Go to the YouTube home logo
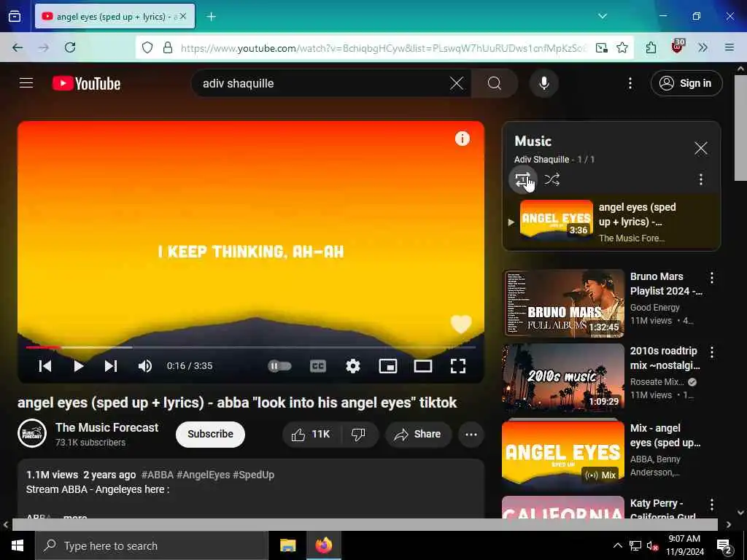This screenshot has width=747, height=560. [86, 83]
